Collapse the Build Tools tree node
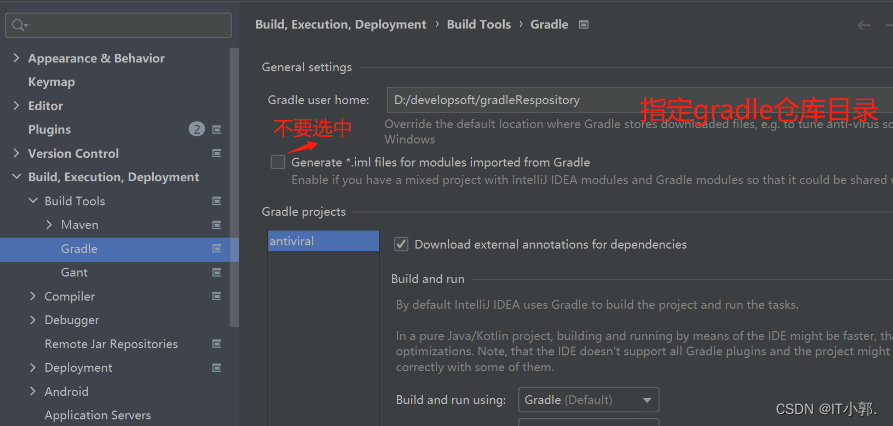This screenshot has width=893, height=426. 33,201
